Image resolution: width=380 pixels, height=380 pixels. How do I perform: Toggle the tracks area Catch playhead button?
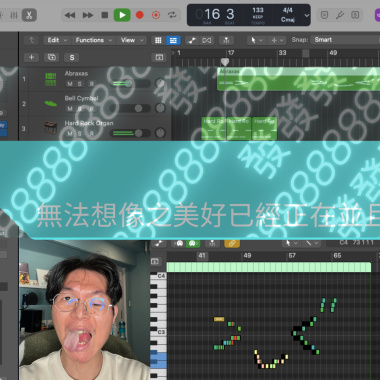coord(226,40)
